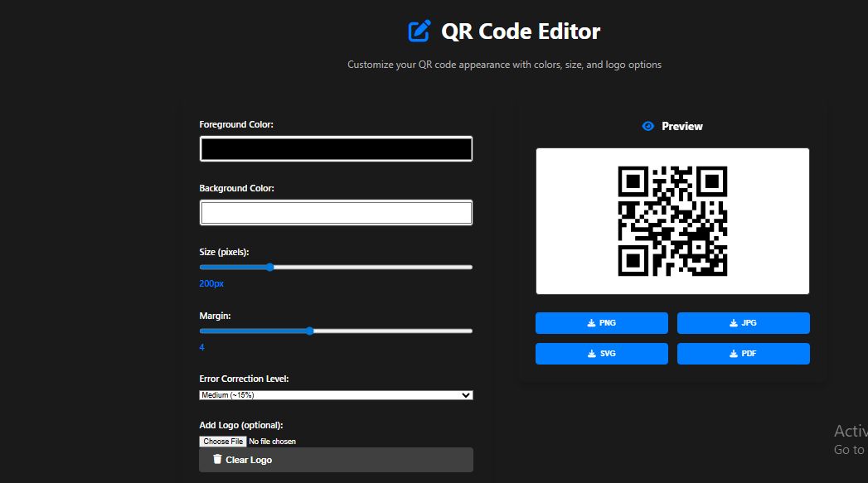Open the Foreground Color picker

tap(336, 149)
